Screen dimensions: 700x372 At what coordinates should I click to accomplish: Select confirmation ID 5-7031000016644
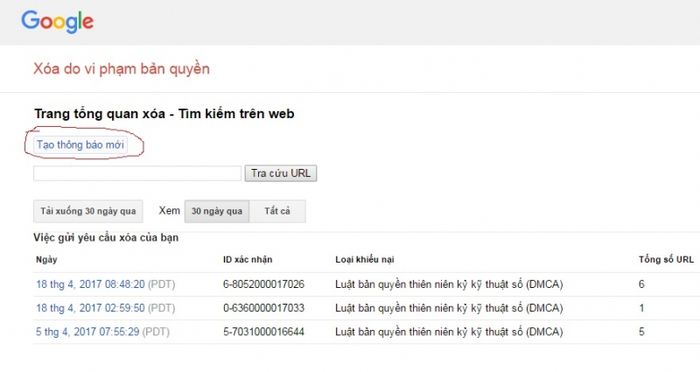coord(264,332)
